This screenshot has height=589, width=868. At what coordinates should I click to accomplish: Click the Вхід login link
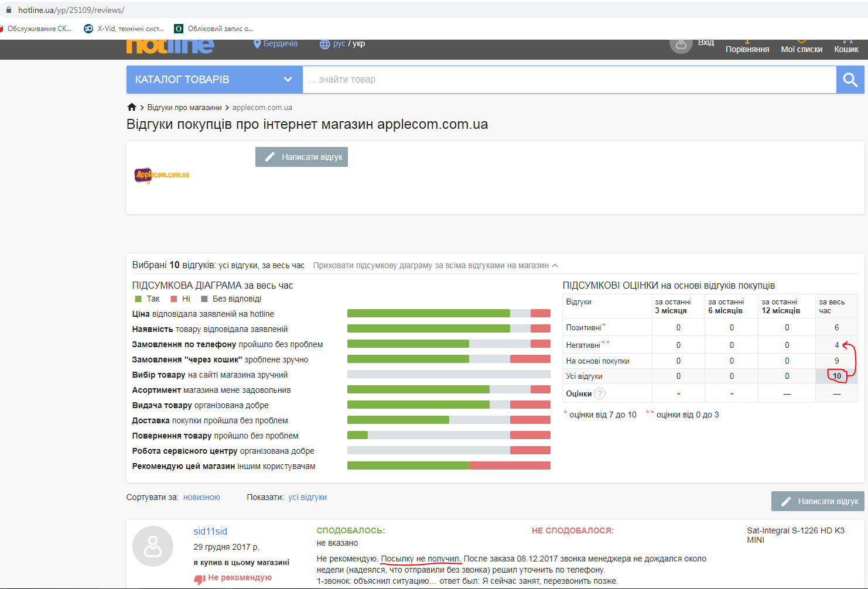[x=706, y=43]
